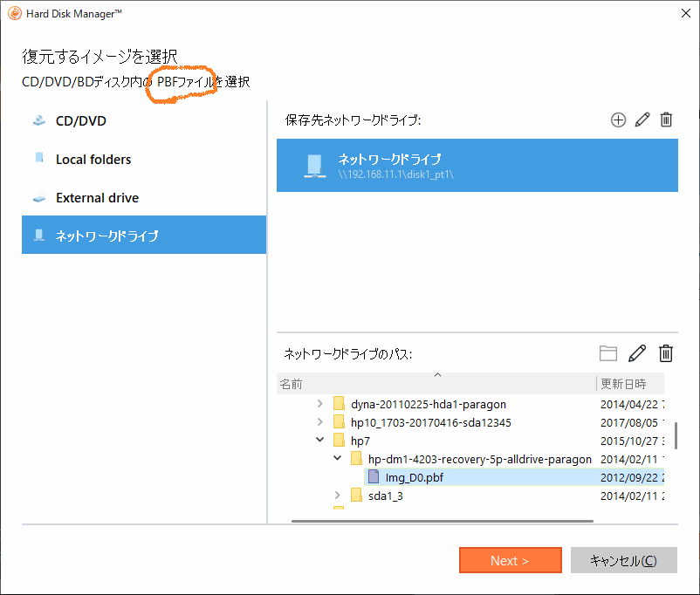This screenshot has width=700, height=595.
Task: Open the browse folder icon above the path list
Action: (608, 353)
